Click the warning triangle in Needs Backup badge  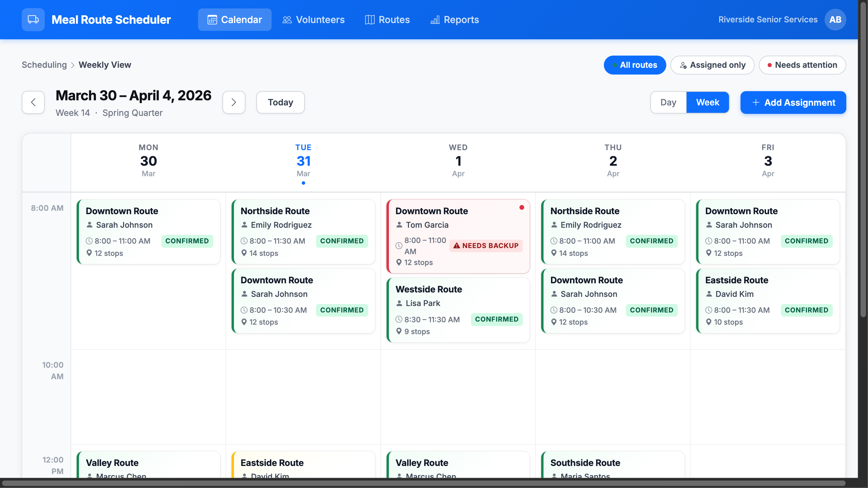457,246
